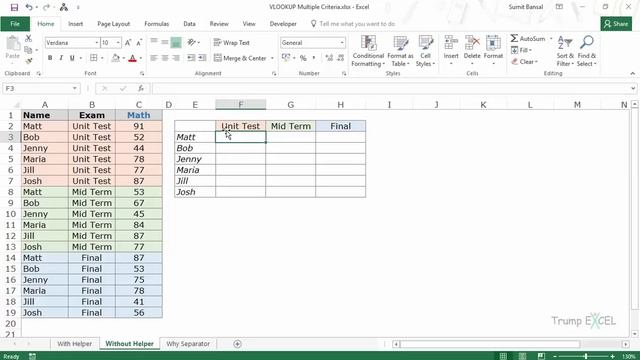Click the AutoSum button
640x360 pixels.
528,38
